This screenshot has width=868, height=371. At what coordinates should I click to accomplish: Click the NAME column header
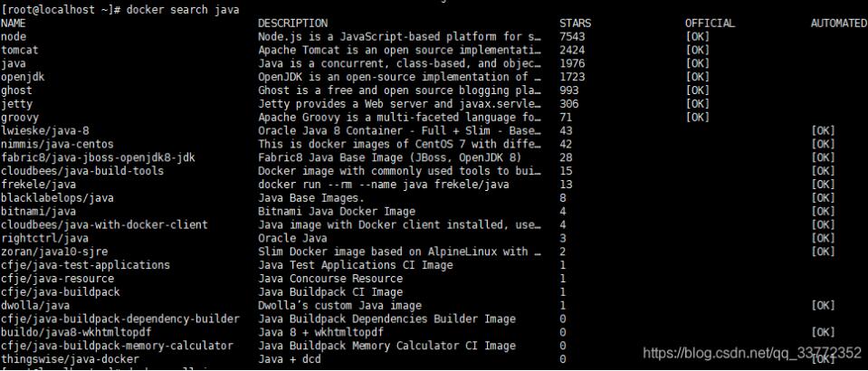14,23
